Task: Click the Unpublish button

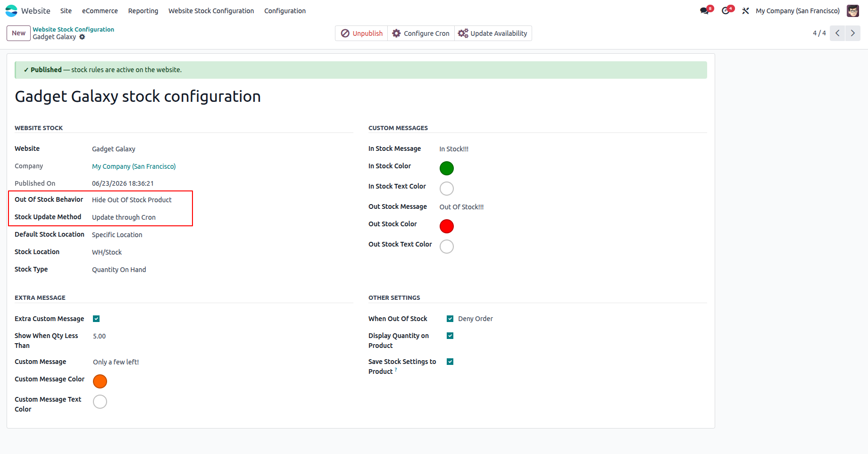Action: pos(362,33)
